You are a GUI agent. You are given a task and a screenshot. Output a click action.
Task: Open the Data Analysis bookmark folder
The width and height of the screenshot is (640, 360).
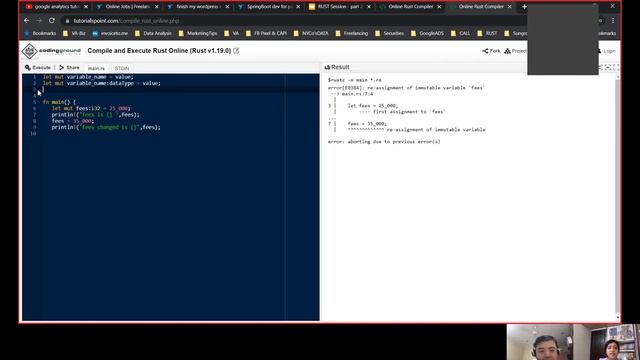click(153, 33)
